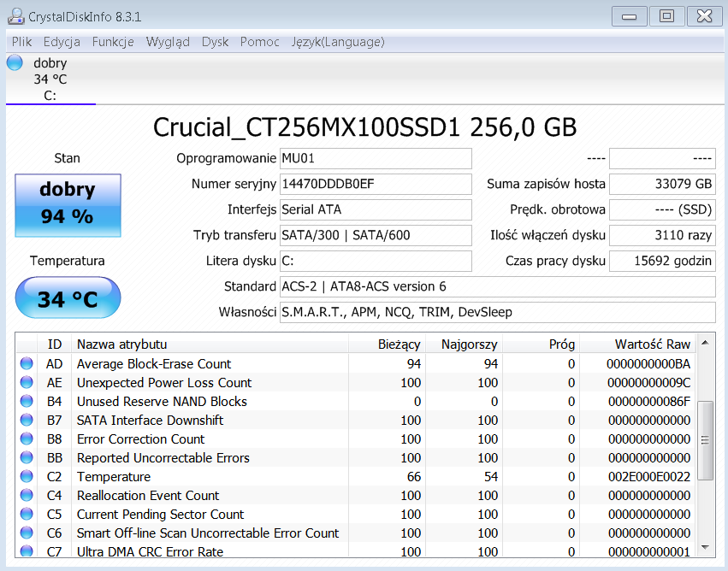Viewport: 728px width, 571px height.
Task: Select the Error Correction Count row
Action: click(x=357, y=439)
